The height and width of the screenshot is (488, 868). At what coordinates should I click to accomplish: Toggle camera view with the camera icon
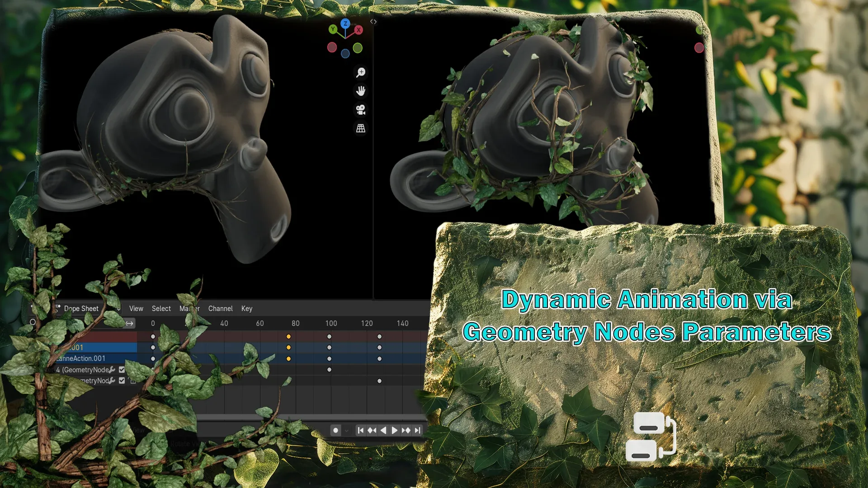pyautogui.click(x=360, y=110)
